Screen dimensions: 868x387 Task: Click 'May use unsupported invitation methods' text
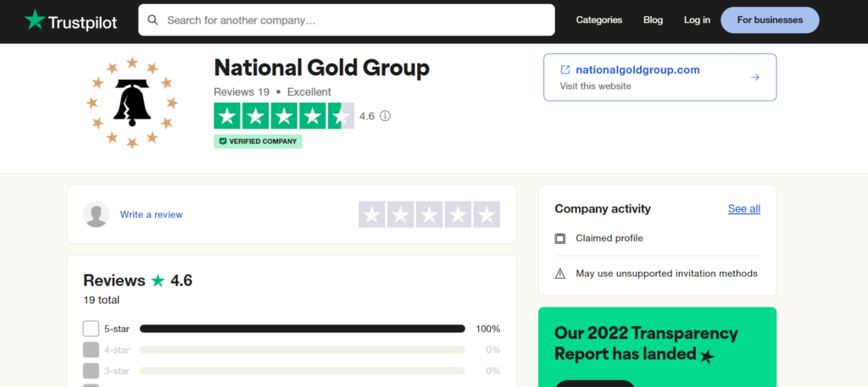pyautogui.click(x=666, y=274)
